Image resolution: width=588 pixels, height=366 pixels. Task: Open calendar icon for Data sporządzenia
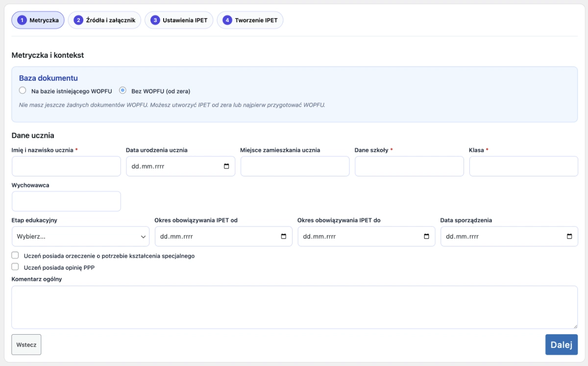point(569,237)
